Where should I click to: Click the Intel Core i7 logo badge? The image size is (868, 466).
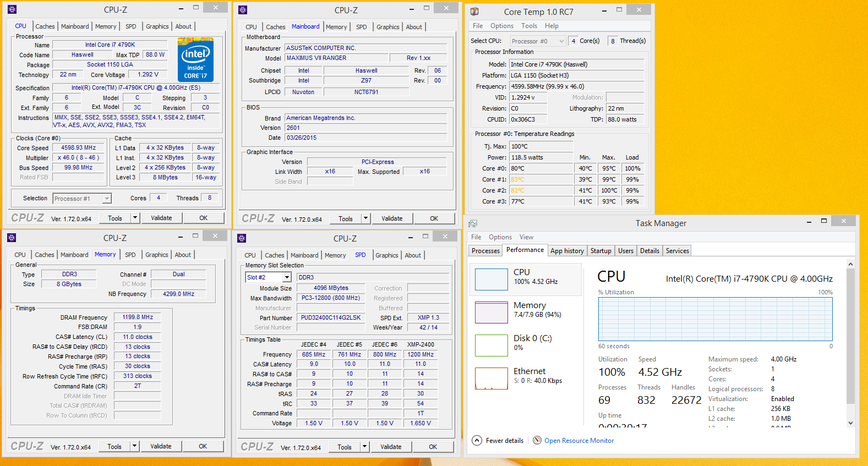195,60
